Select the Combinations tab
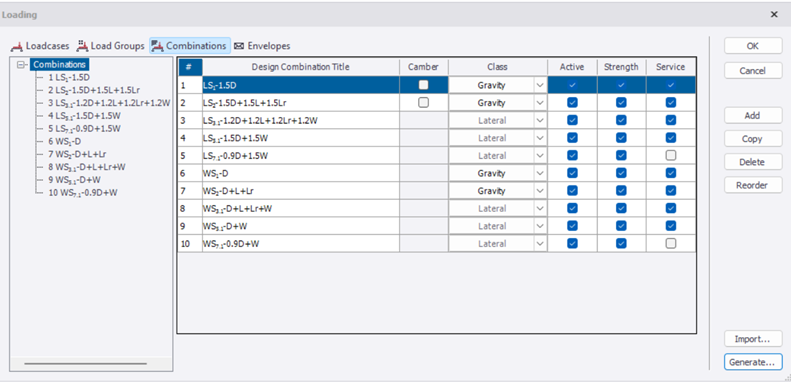This screenshot has width=791, height=382. [x=190, y=46]
